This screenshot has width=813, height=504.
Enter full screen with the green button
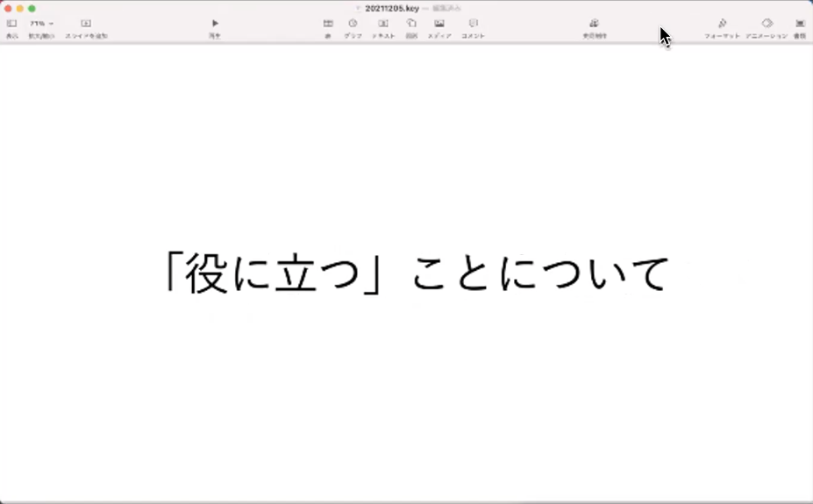pos(32,8)
